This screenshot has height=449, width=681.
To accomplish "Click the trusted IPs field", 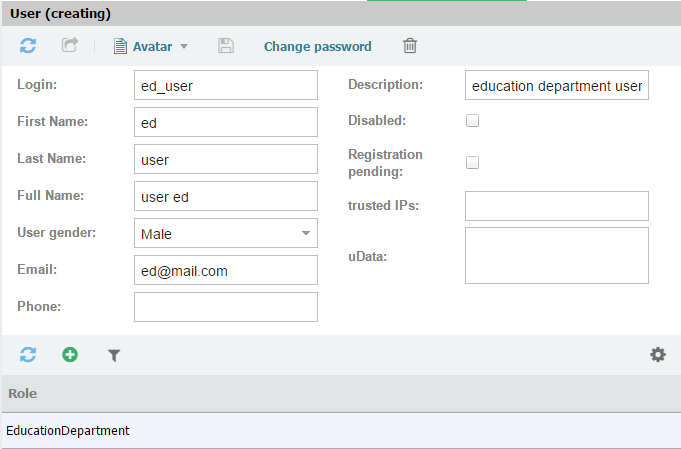I will pyautogui.click(x=557, y=206).
